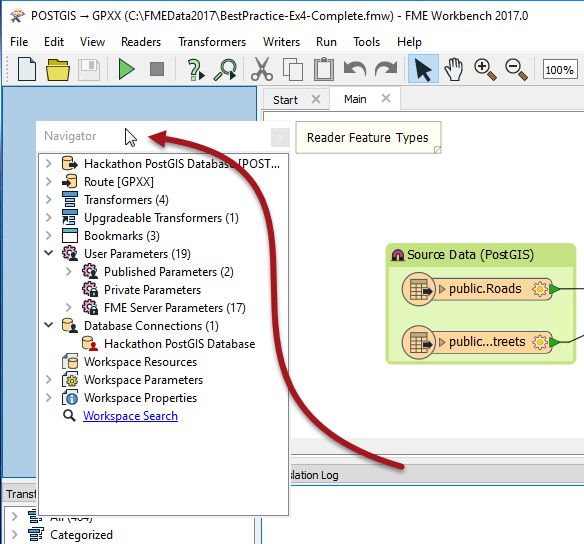Click the Undo arrow icon
The width and height of the screenshot is (584, 544).
click(x=355, y=69)
